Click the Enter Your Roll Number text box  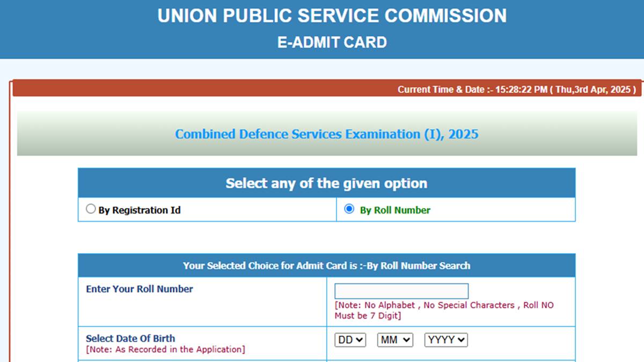(x=401, y=291)
